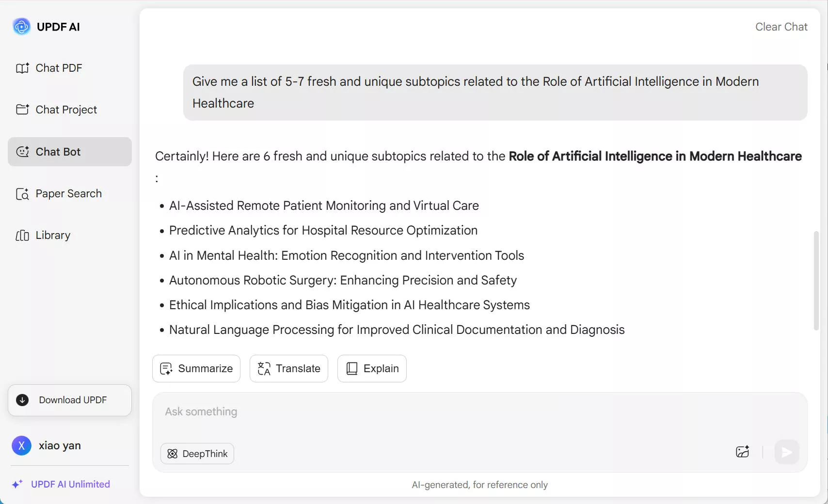This screenshot has width=828, height=504.
Task: Click Clear Chat
Action: tap(781, 27)
